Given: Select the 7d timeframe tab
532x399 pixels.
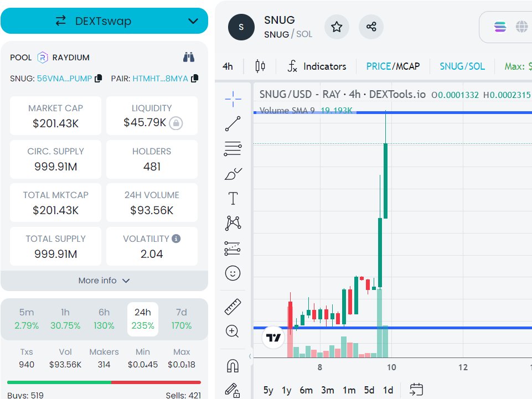Looking at the screenshot, I should pyautogui.click(x=182, y=319).
